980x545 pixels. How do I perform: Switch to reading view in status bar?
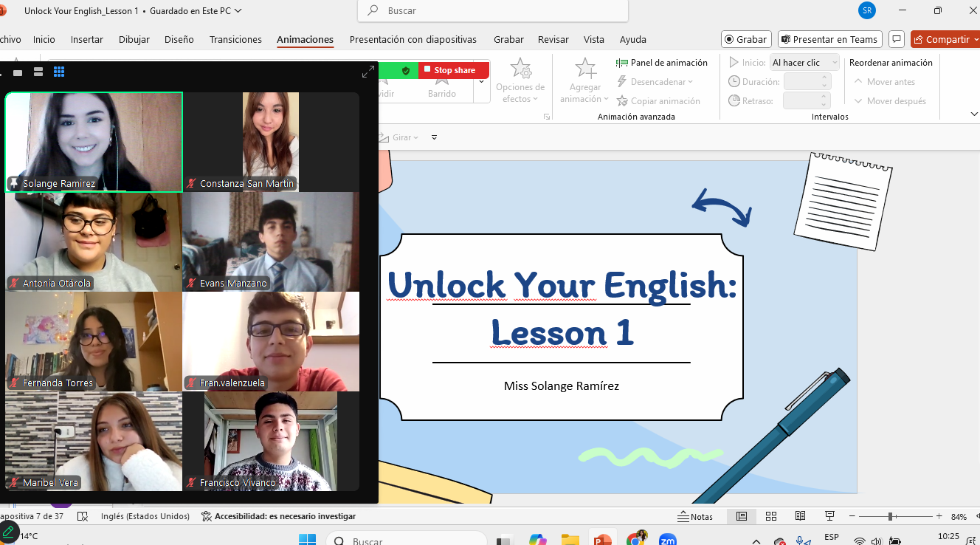click(x=800, y=516)
